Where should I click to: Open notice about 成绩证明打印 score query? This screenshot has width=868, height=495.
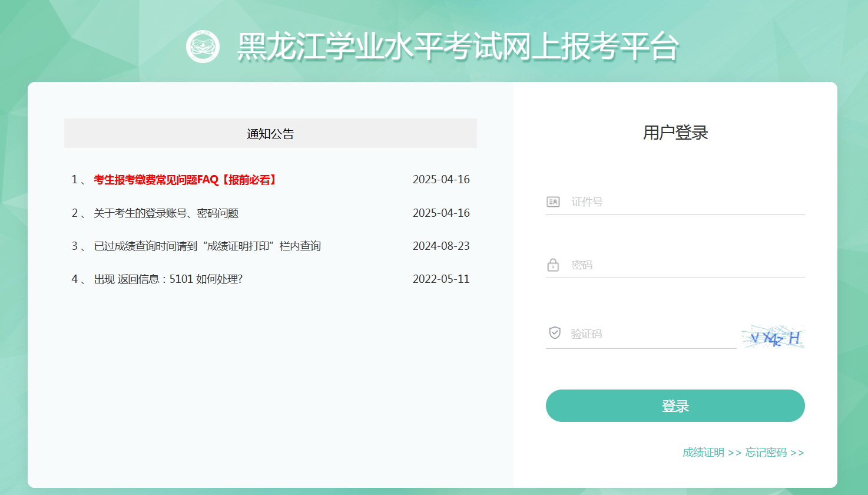tap(207, 246)
